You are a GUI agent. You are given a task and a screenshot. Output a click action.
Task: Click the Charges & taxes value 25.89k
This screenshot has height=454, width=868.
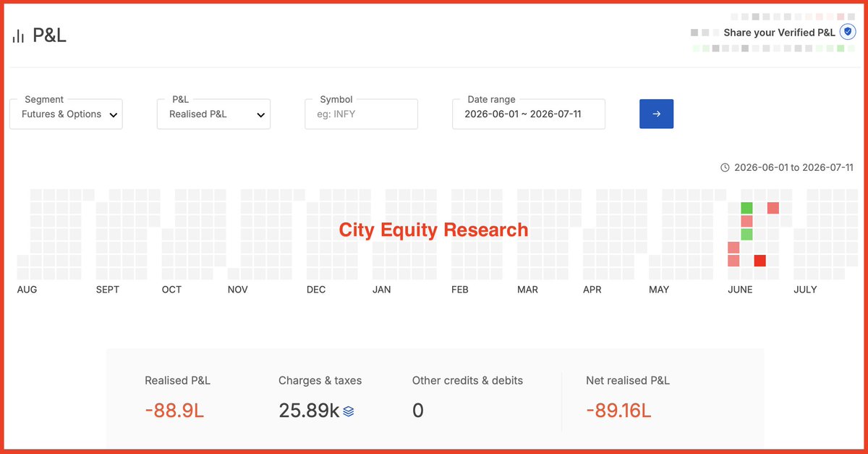click(x=309, y=411)
